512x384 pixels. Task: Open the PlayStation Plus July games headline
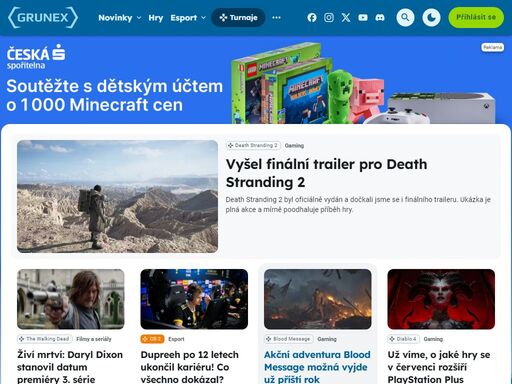(x=439, y=367)
